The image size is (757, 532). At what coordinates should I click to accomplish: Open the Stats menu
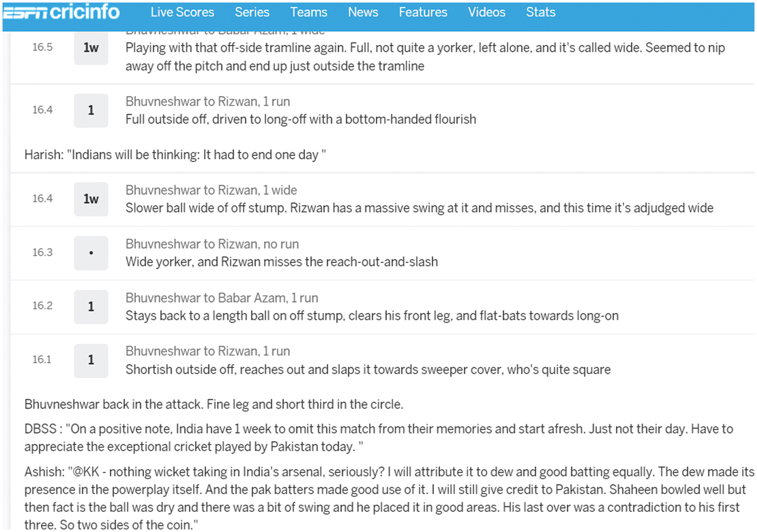coord(540,12)
